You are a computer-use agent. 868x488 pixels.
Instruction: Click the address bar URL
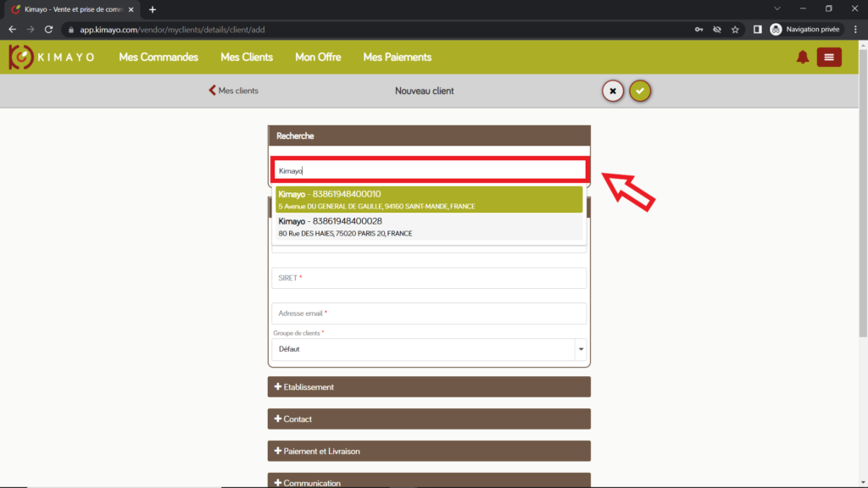tap(172, 30)
